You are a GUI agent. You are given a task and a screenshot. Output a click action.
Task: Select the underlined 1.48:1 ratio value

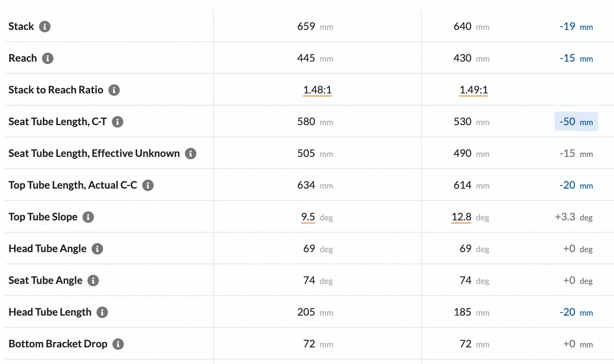pos(317,90)
